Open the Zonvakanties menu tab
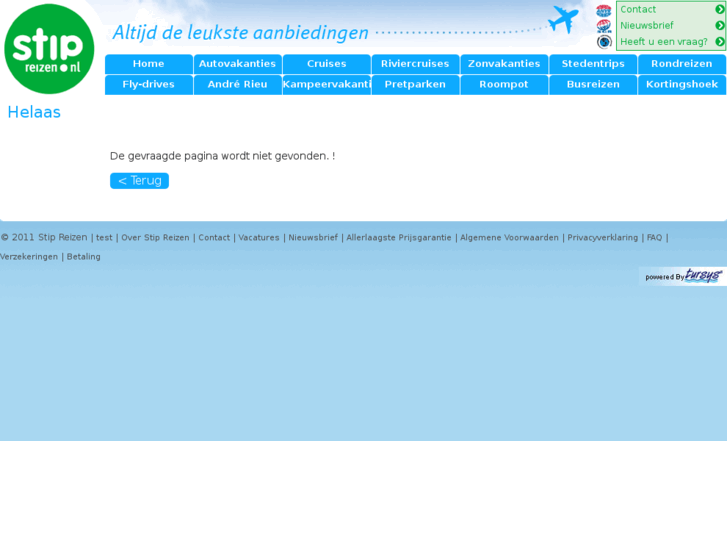The width and height of the screenshot is (727, 545). (x=504, y=64)
